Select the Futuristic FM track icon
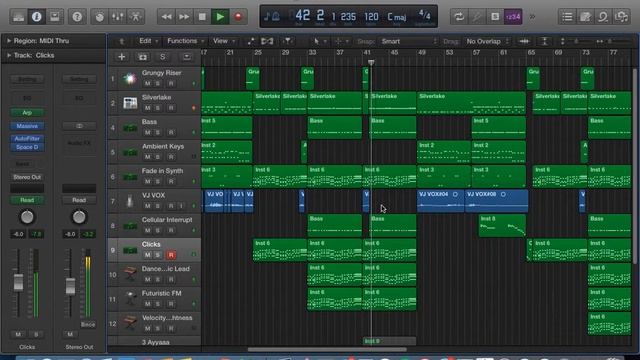This screenshot has height=360, width=640. (x=130, y=299)
